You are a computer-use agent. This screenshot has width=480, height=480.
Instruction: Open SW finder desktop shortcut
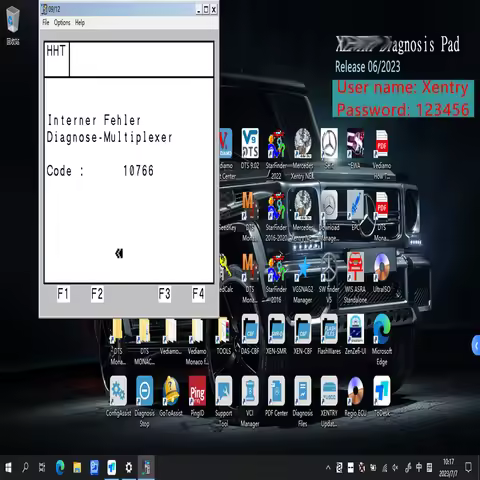point(329,278)
